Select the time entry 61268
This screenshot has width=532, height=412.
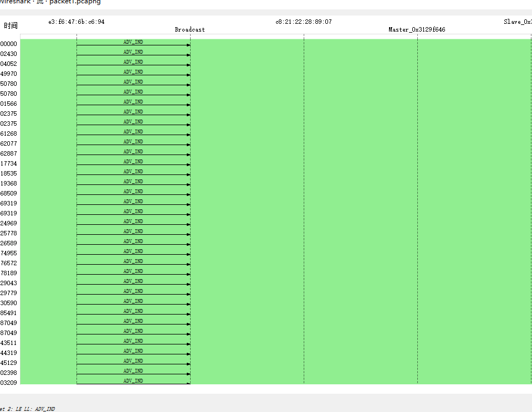pos(8,133)
